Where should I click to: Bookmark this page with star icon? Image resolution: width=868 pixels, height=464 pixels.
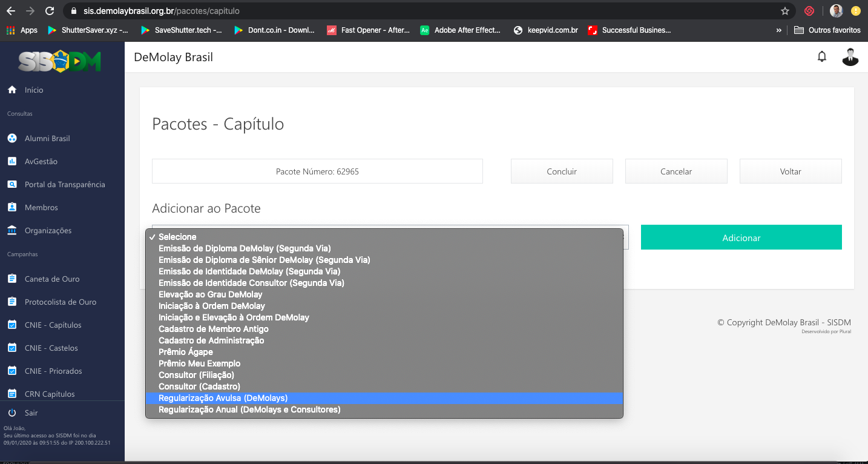click(784, 11)
